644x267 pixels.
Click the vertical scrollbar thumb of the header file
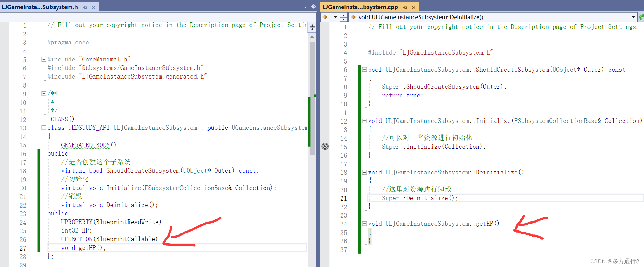coord(312,98)
